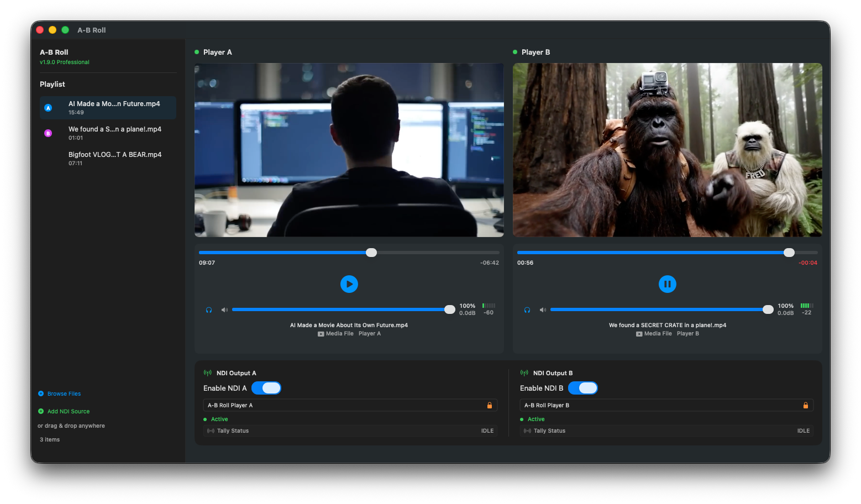Mute Player B using the speaker icon
The width and height of the screenshot is (861, 504).
point(543,310)
